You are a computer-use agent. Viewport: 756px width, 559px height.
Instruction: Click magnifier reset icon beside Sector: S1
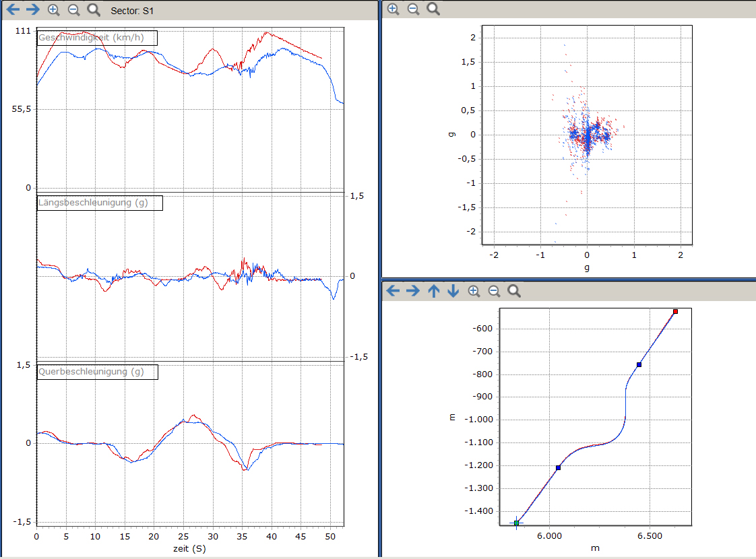point(94,10)
